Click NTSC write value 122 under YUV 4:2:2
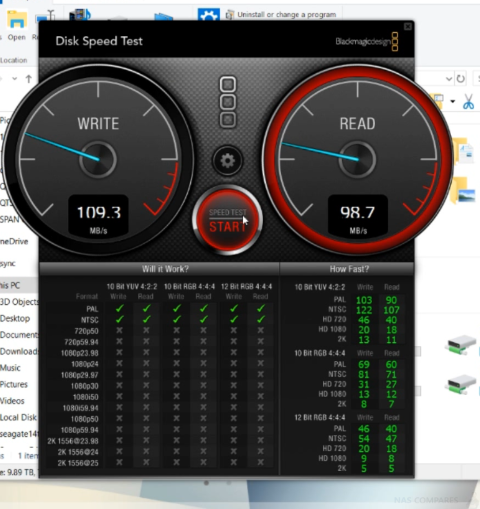This screenshot has width=480, height=509. [x=364, y=310]
